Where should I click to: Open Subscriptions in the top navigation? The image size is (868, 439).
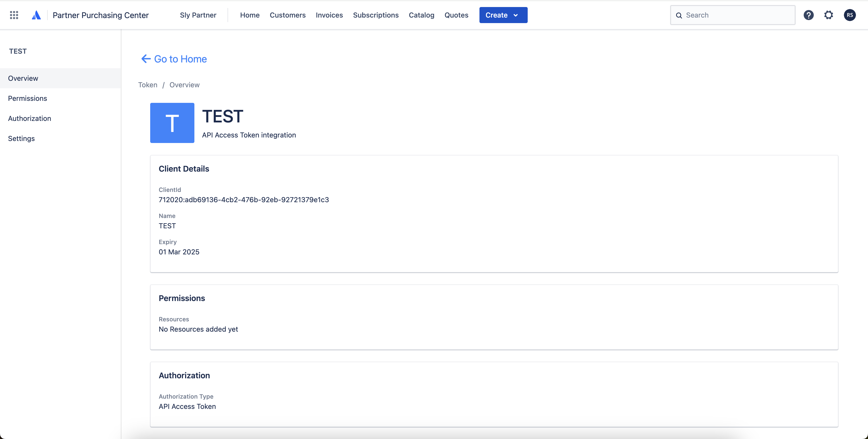pyautogui.click(x=375, y=15)
